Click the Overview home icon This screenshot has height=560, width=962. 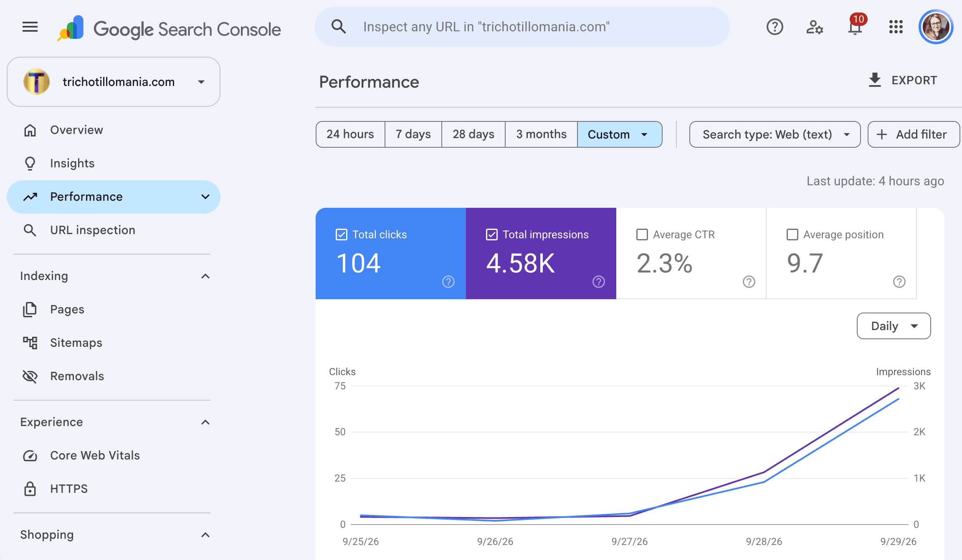30,130
